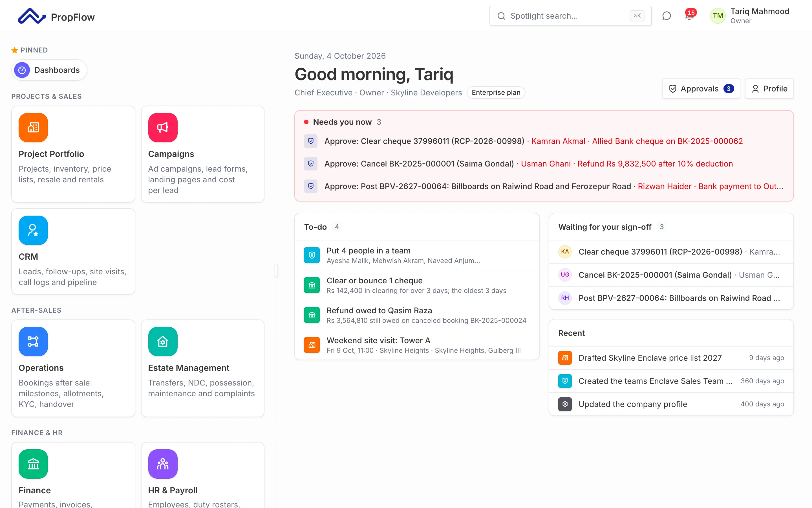Image resolution: width=812 pixels, height=508 pixels.
Task: Open the notifications bell with 15 alerts
Action: 689,16
